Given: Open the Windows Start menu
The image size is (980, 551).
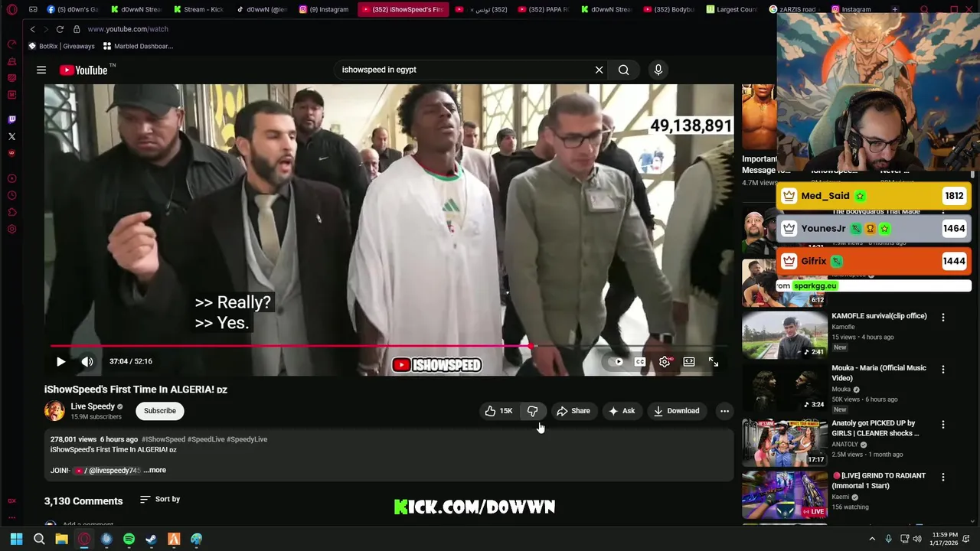Looking at the screenshot, I should tap(16, 539).
